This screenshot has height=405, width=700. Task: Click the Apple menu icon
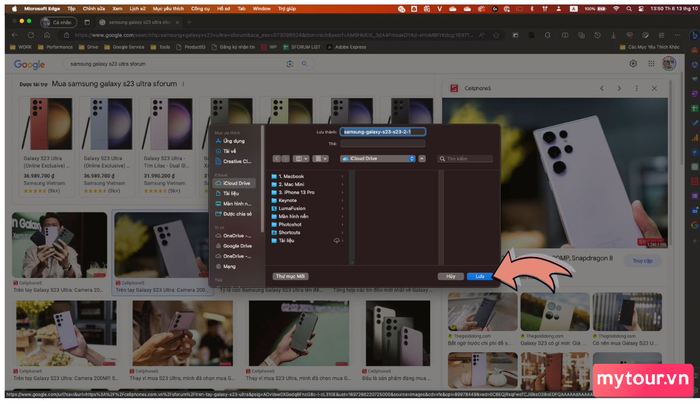tap(14, 8)
